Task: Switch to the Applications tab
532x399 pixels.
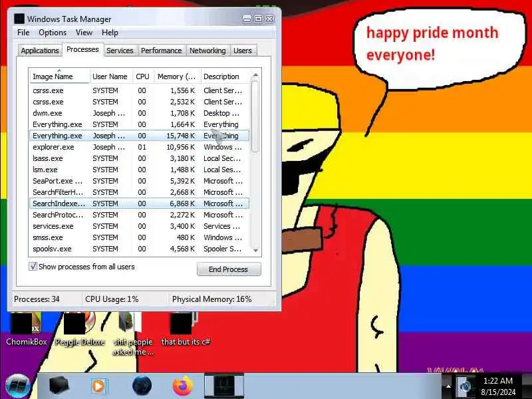Action: 40,51
